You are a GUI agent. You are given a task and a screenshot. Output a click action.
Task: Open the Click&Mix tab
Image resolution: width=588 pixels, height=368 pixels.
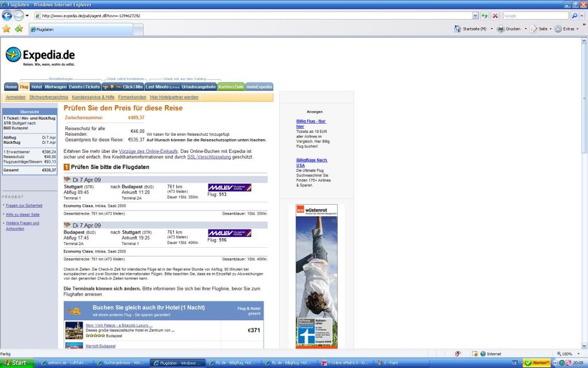(x=123, y=87)
